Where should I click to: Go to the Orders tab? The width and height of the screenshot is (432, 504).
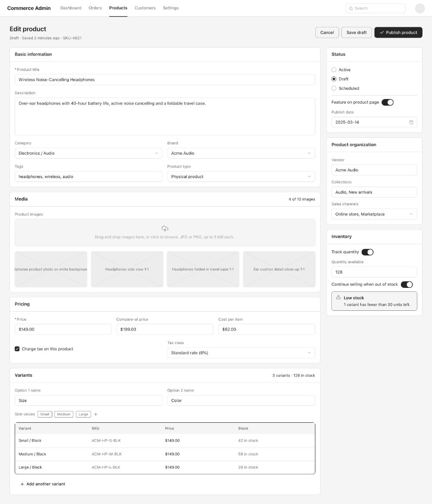tap(95, 8)
